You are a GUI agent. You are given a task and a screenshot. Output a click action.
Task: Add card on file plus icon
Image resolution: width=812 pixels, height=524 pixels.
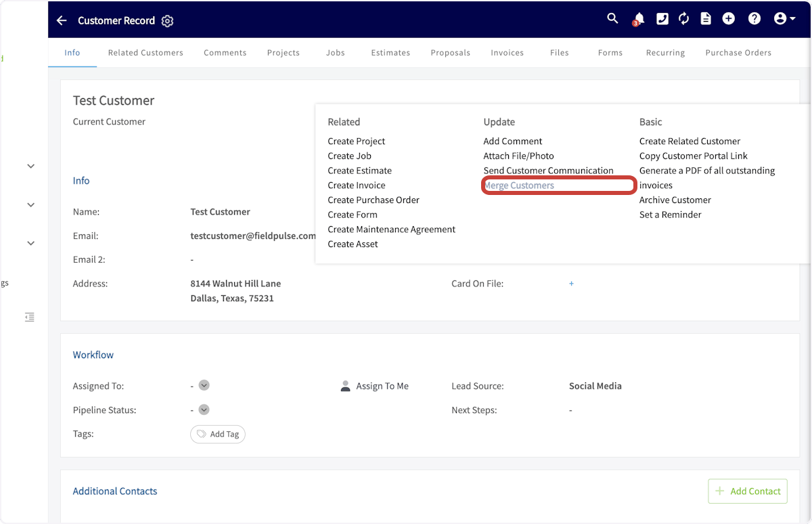pyautogui.click(x=571, y=284)
